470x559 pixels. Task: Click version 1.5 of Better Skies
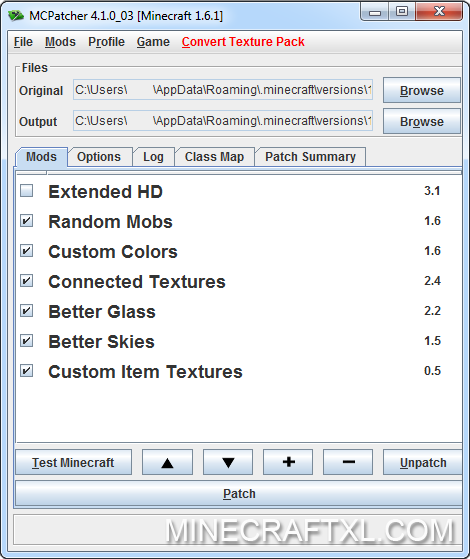[x=432, y=341]
